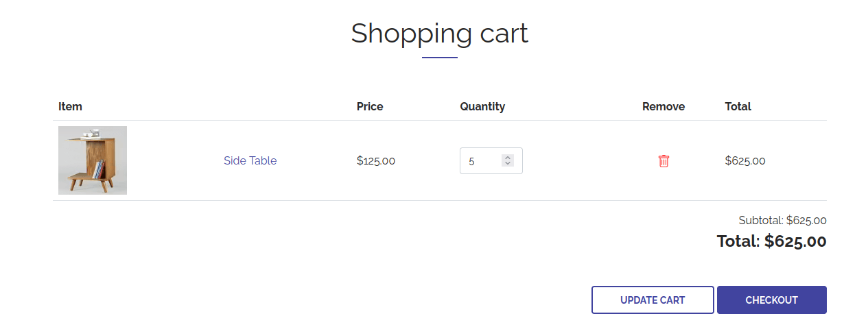Viewport: 868px width, 327px height.
Task: Click the Quantity column header
Action: click(482, 106)
